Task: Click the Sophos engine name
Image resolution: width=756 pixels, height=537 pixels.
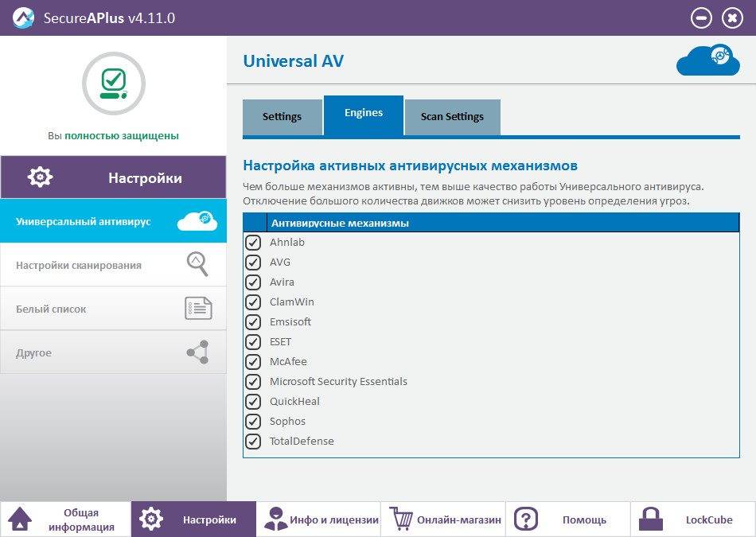Action: coord(287,421)
